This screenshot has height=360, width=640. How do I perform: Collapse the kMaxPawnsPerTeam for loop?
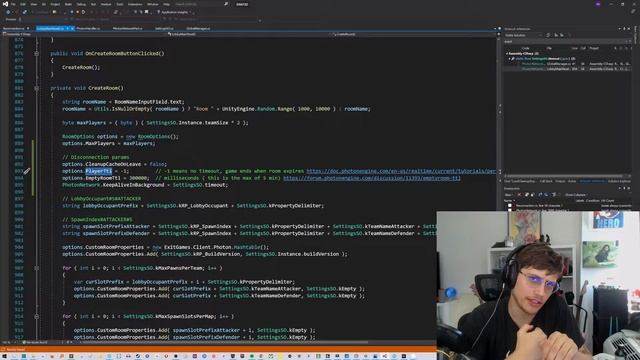click(x=36, y=268)
